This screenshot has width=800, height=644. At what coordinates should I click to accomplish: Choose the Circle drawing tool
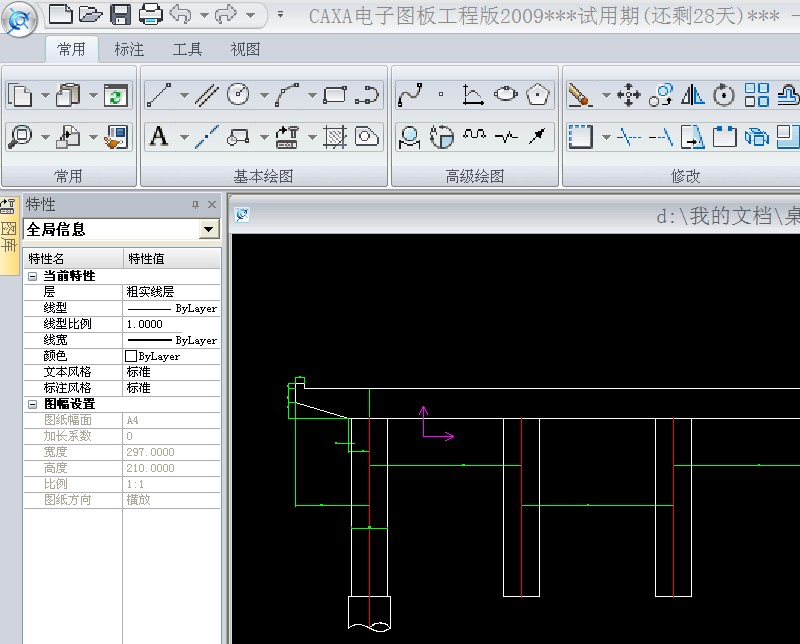pos(238,95)
